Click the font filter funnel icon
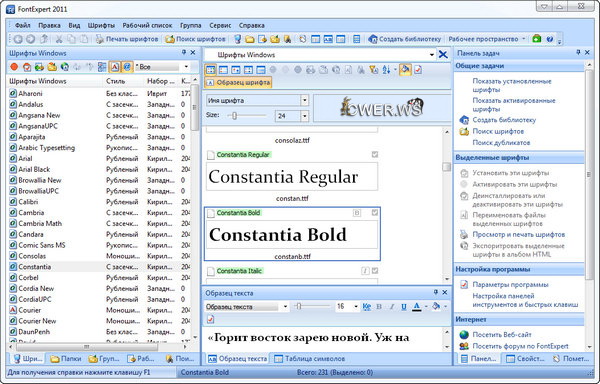This screenshot has width=600, height=384. 373,70
